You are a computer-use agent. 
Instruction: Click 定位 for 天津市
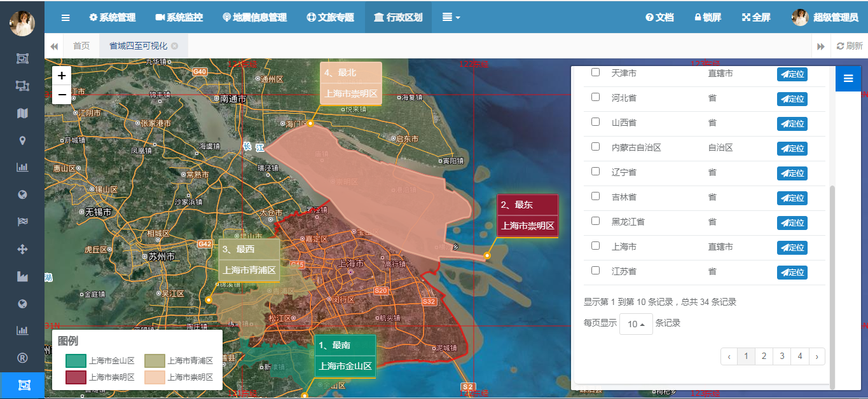(792, 74)
